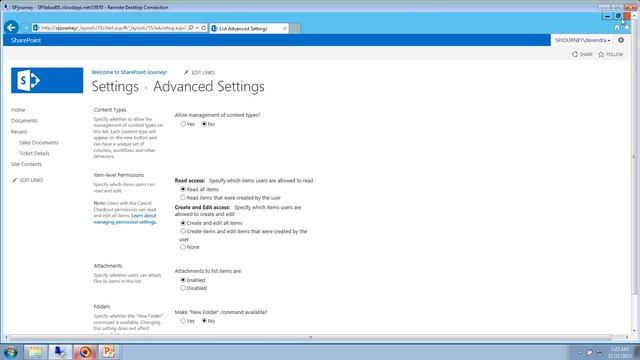The width and height of the screenshot is (640, 360).
Task: Open File Explorer from taskbar
Action: [36, 352]
